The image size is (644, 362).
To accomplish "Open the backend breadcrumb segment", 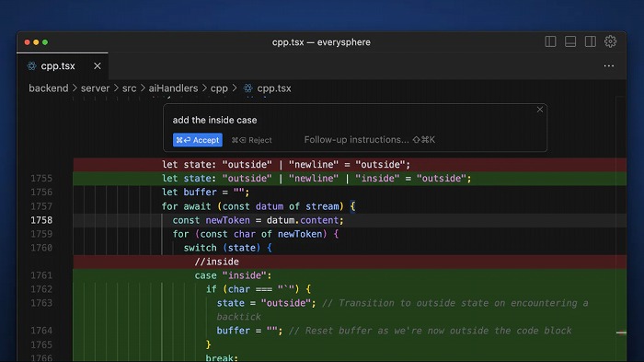I will 49,88.
